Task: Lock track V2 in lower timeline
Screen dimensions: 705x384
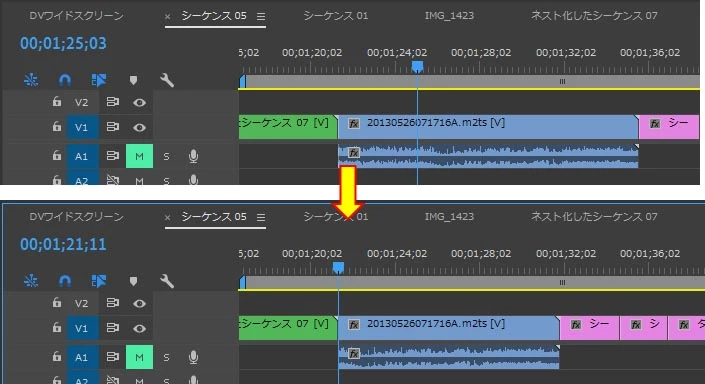Action: [x=57, y=303]
